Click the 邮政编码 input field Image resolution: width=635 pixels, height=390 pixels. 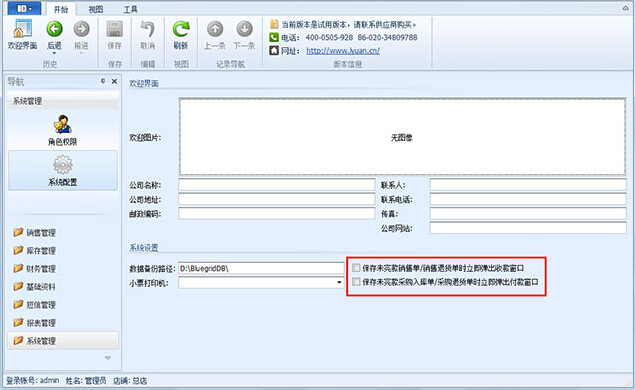click(277, 213)
